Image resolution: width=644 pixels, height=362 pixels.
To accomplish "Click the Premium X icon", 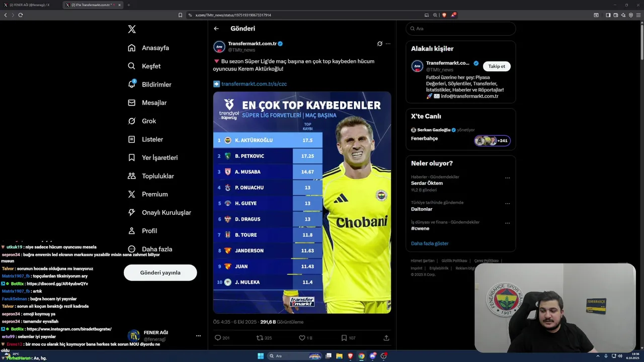I will [132, 194].
